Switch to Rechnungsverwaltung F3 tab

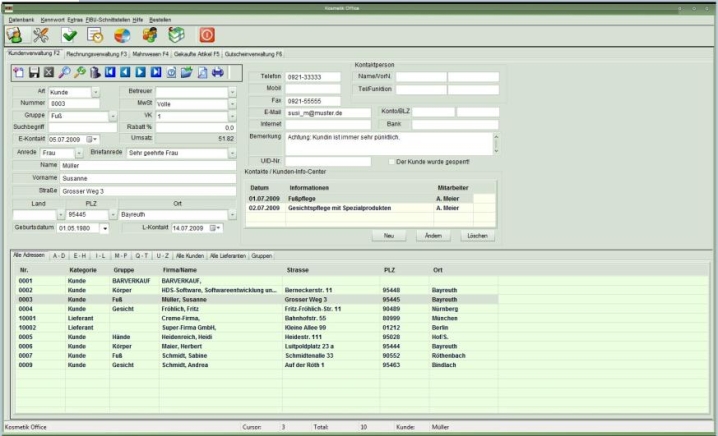click(x=96, y=53)
